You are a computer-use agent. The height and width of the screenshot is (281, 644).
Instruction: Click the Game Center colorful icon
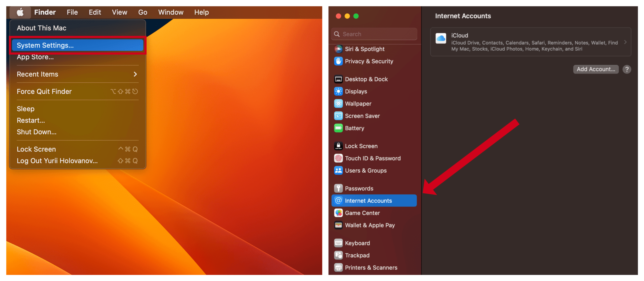(x=338, y=213)
